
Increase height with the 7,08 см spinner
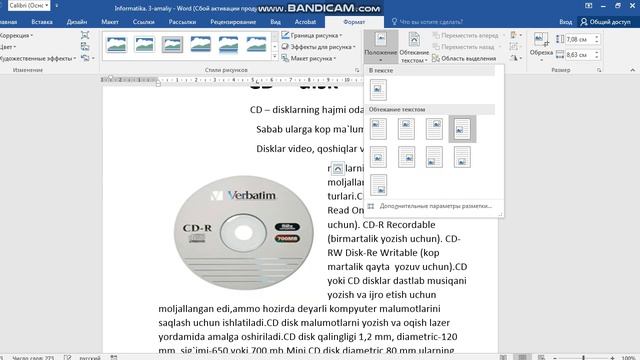(597, 37)
